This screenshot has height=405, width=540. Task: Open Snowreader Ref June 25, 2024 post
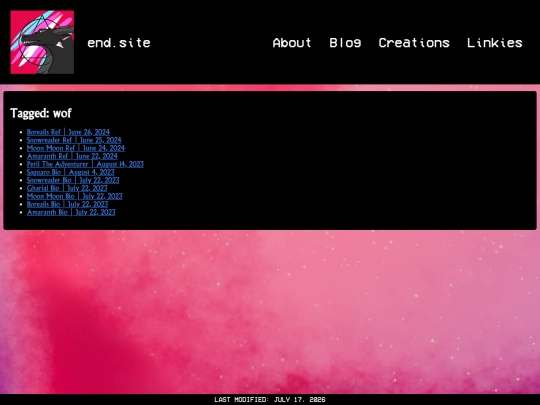click(74, 140)
